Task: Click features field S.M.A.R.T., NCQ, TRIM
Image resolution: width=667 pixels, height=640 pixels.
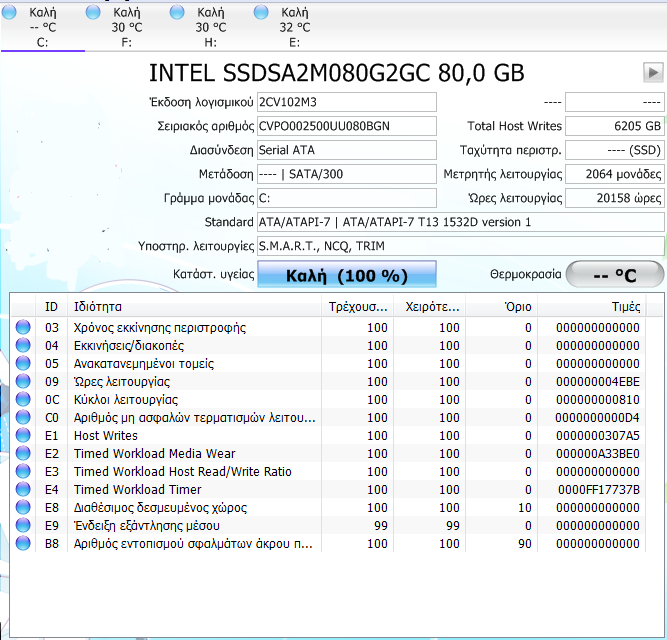Action: tap(461, 246)
